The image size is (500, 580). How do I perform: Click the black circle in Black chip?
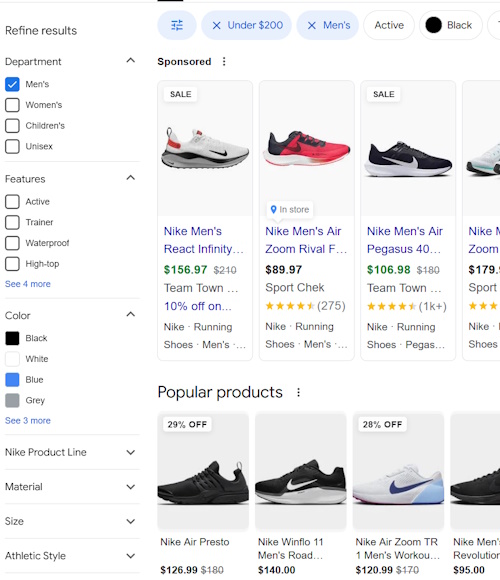click(x=433, y=25)
